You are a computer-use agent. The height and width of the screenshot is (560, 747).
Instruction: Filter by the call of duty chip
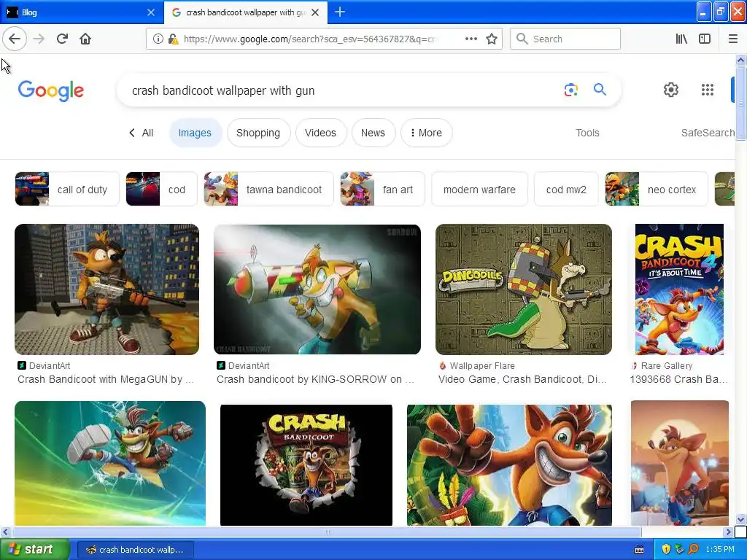[67, 189]
